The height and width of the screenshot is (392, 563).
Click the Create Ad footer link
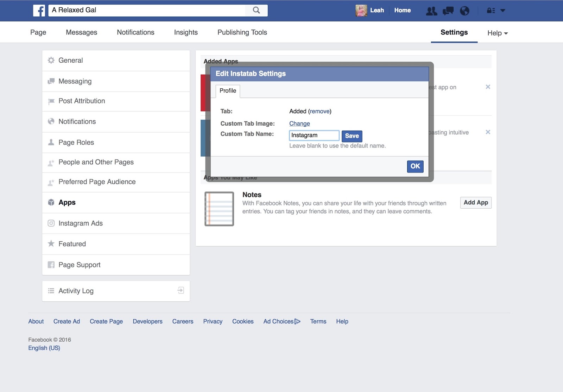pyautogui.click(x=67, y=321)
